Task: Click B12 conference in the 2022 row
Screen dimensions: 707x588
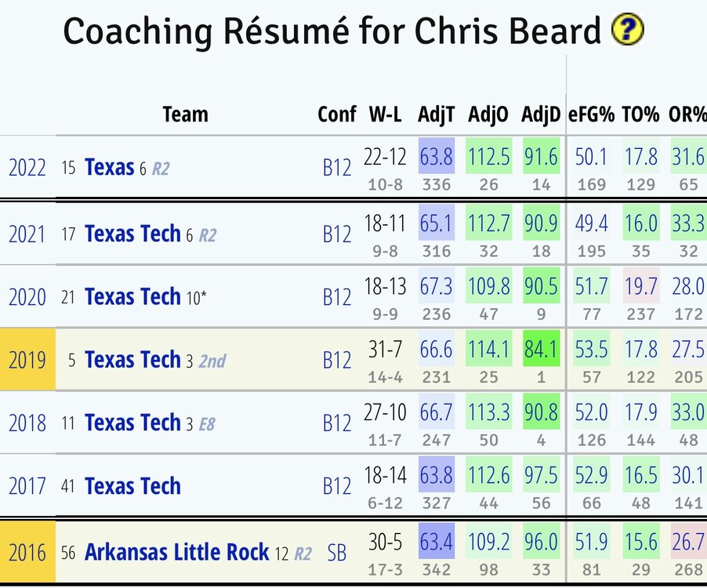Action: 337,168
